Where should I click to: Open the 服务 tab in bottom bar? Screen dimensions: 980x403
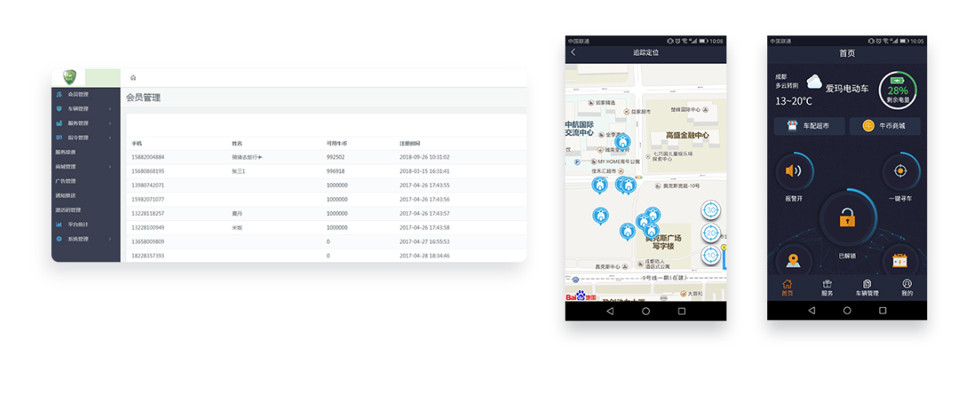point(827,288)
